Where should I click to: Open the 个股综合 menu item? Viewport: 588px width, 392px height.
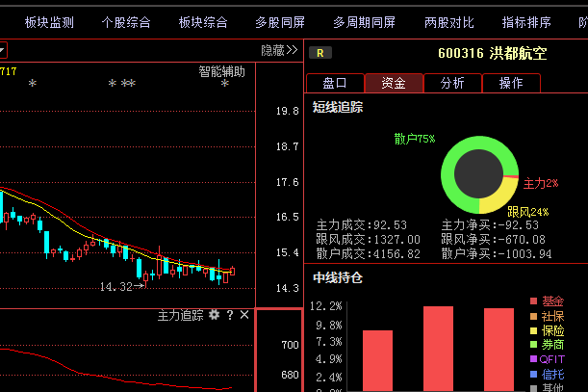point(126,22)
